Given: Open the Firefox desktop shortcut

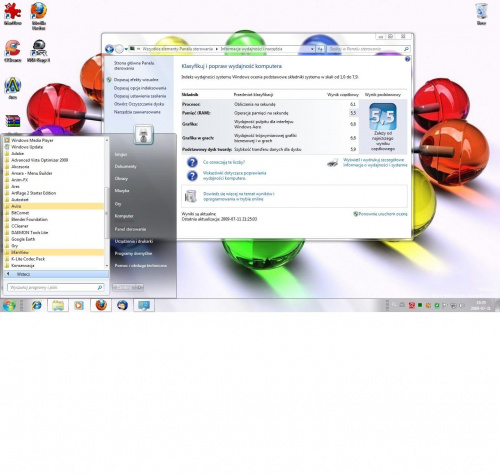Looking at the screenshot, I should (x=39, y=16).
